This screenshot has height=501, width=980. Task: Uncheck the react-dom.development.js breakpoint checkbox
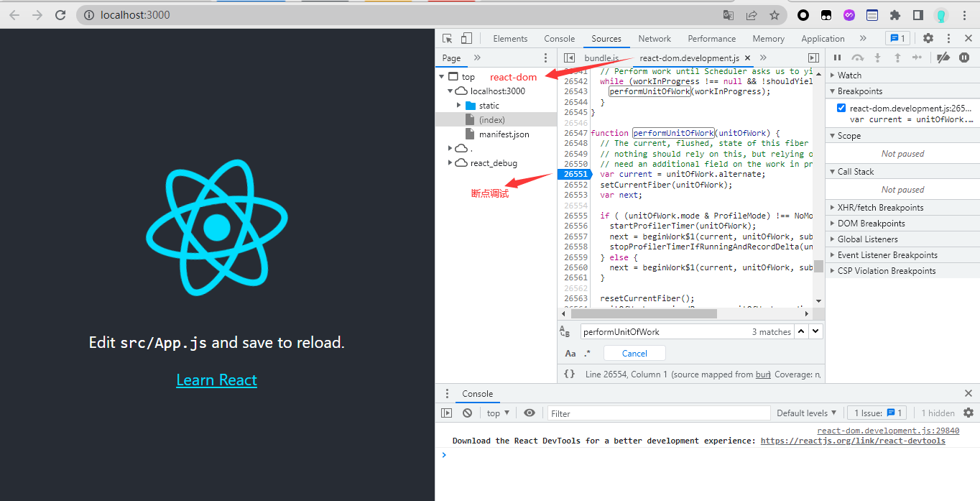(841, 108)
